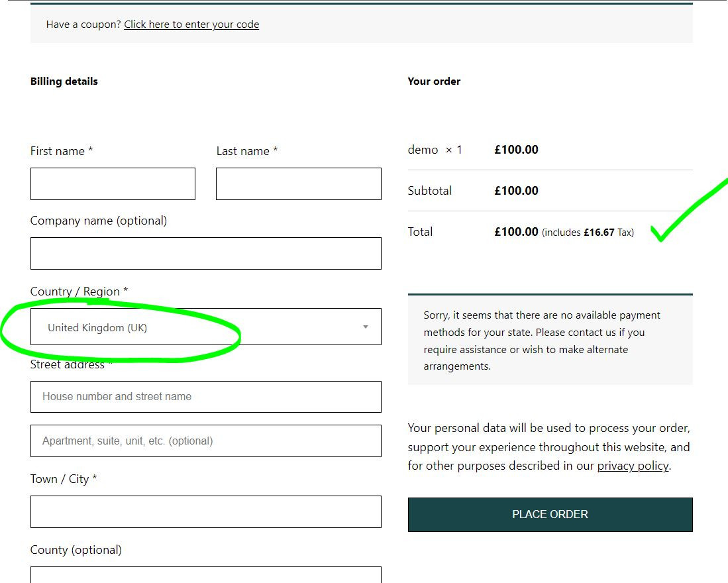728x583 pixels.
Task: Select the £16.67 tax amount text
Action: point(599,233)
